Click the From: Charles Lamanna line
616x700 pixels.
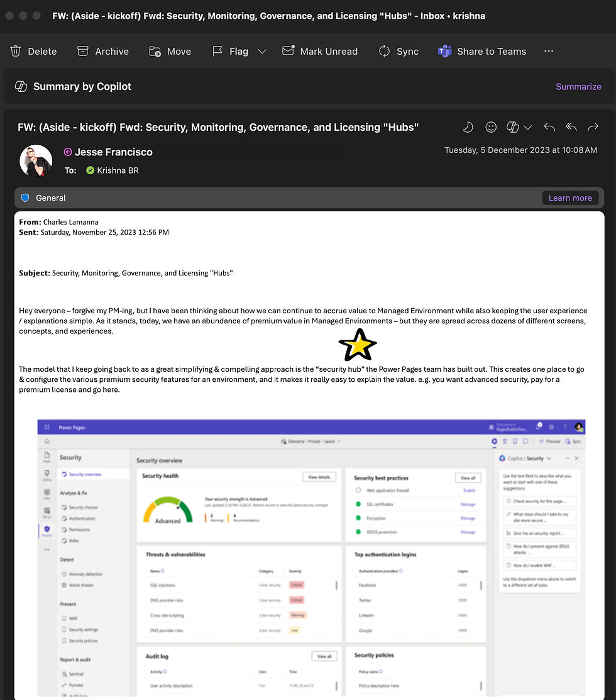tap(59, 222)
